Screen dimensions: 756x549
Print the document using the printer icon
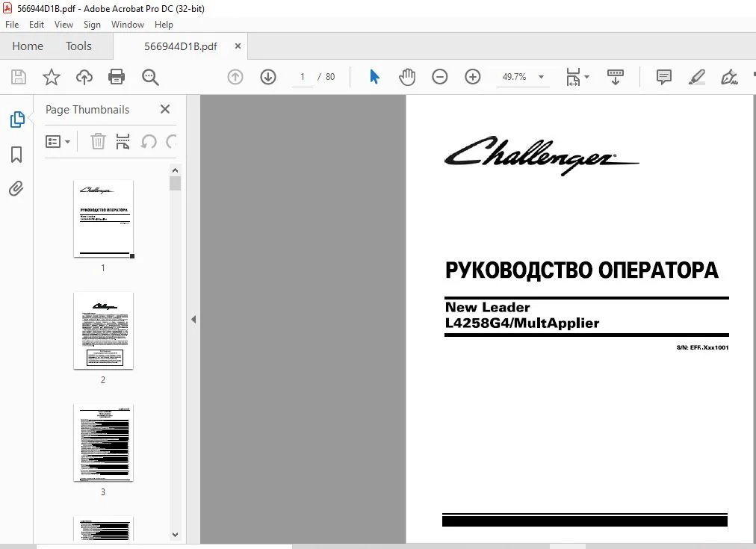point(117,77)
